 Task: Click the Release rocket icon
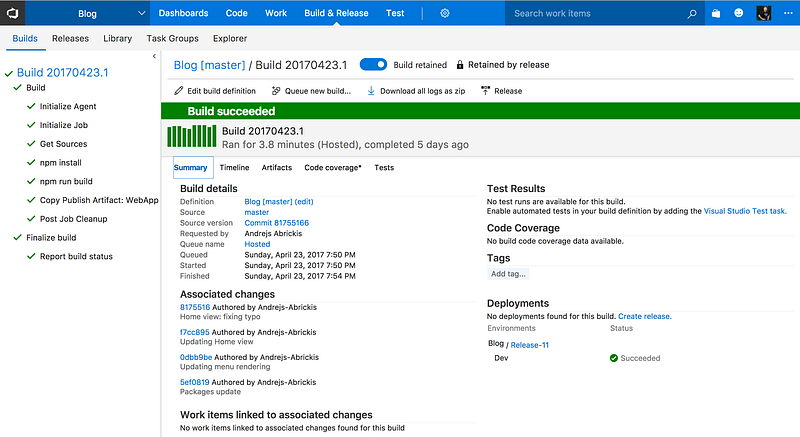click(485, 91)
